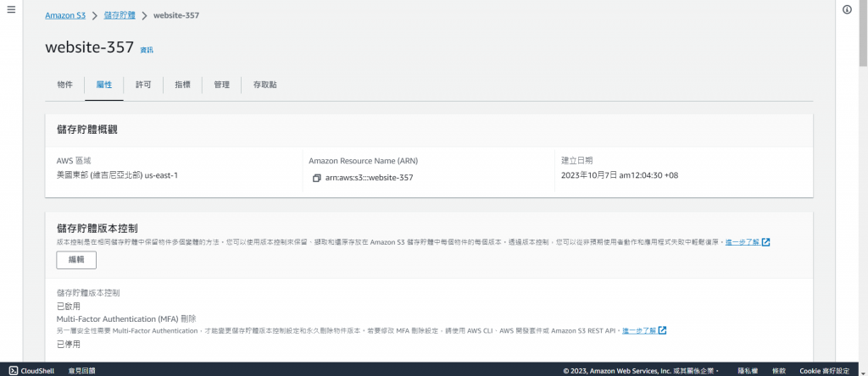Screen dimensions: 868x376
Task: Open Cookie 喜好設定 preferences
Action: [x=824, y=370]
